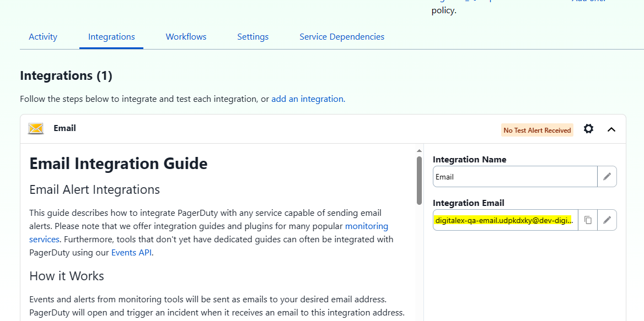The width and height of the screenshot is (644, 321).
Task: Go to the Settings tab
Action: (x=253, y=37)
